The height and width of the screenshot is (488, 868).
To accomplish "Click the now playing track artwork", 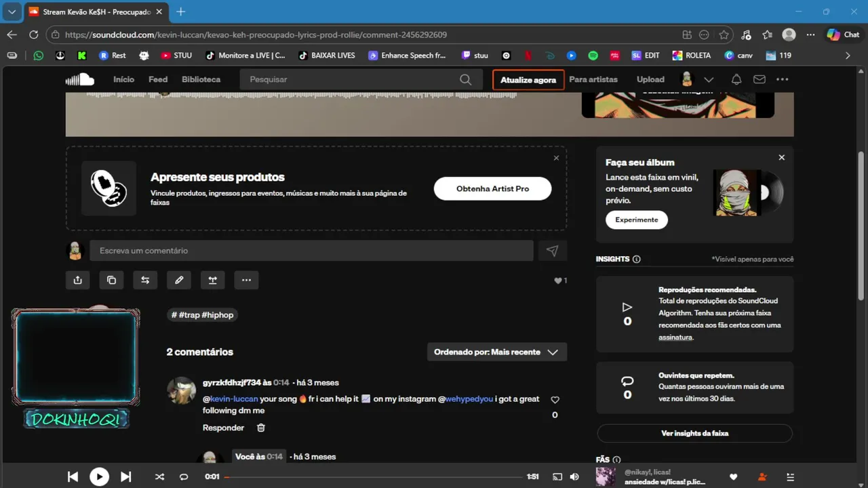I will point(606,476).
